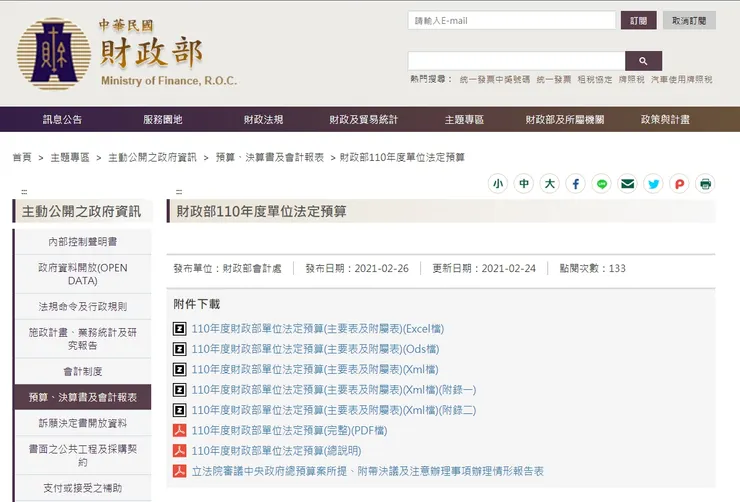Download the 主要表及附屬表 Ods檔 link
This screenshot has width=740, height=502.
coord(315,349)
